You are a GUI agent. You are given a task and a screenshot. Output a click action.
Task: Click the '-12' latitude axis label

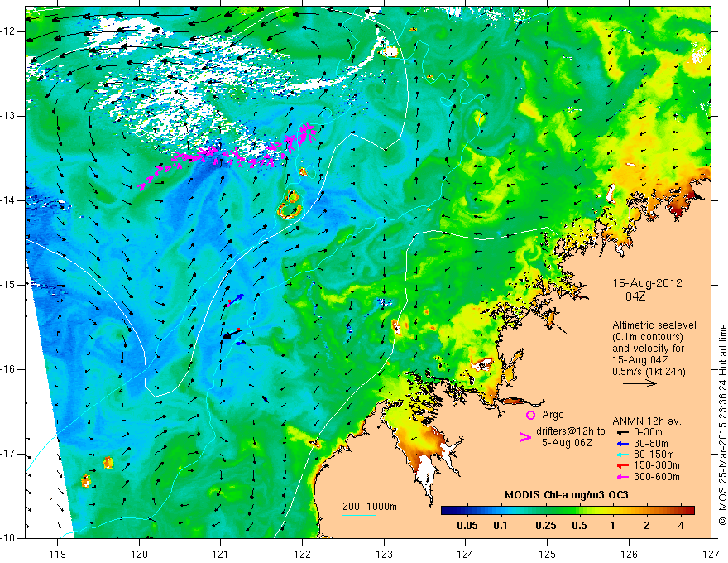coord(9,31)
